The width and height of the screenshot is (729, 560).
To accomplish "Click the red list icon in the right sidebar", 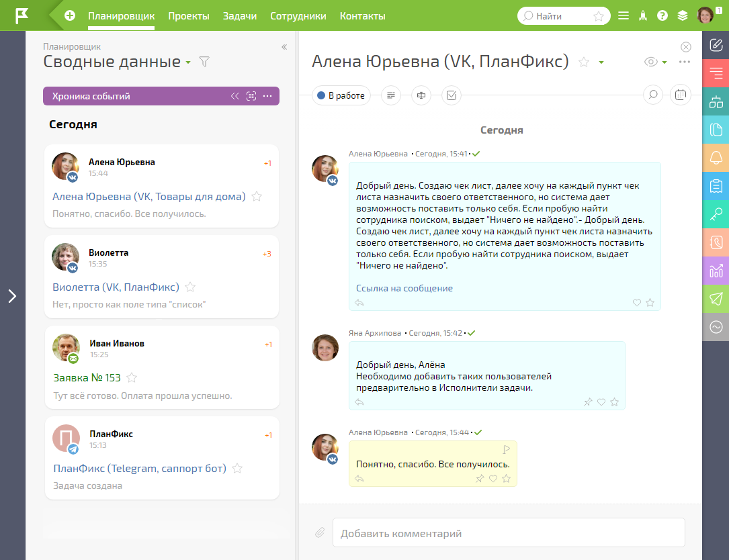I will click(716, 73).
